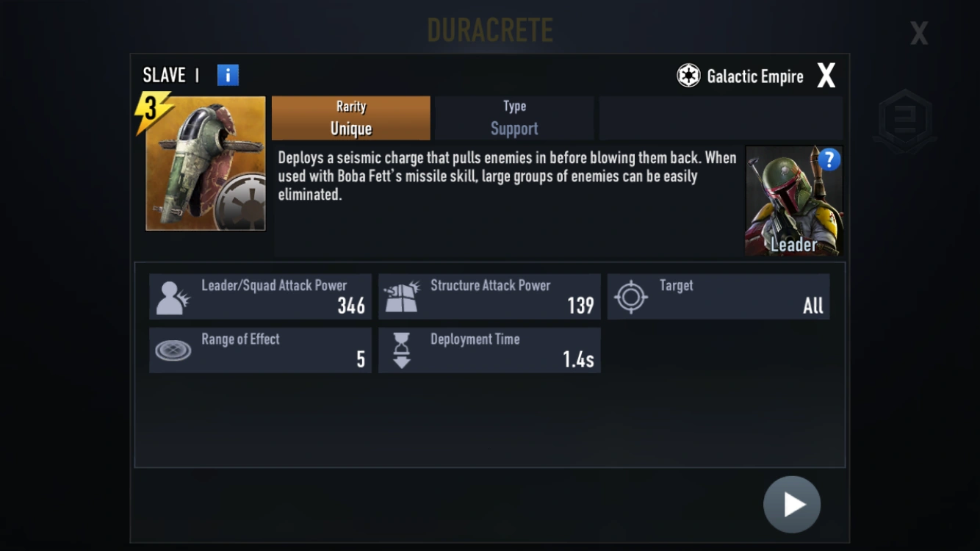Tap the Leader/Squad Attack Power value 346
The image size is (980, 551).
point(351,306)
